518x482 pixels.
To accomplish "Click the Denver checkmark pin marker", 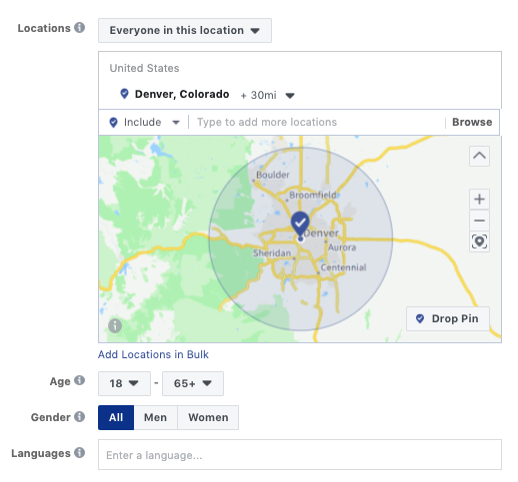I will point(300,224).
